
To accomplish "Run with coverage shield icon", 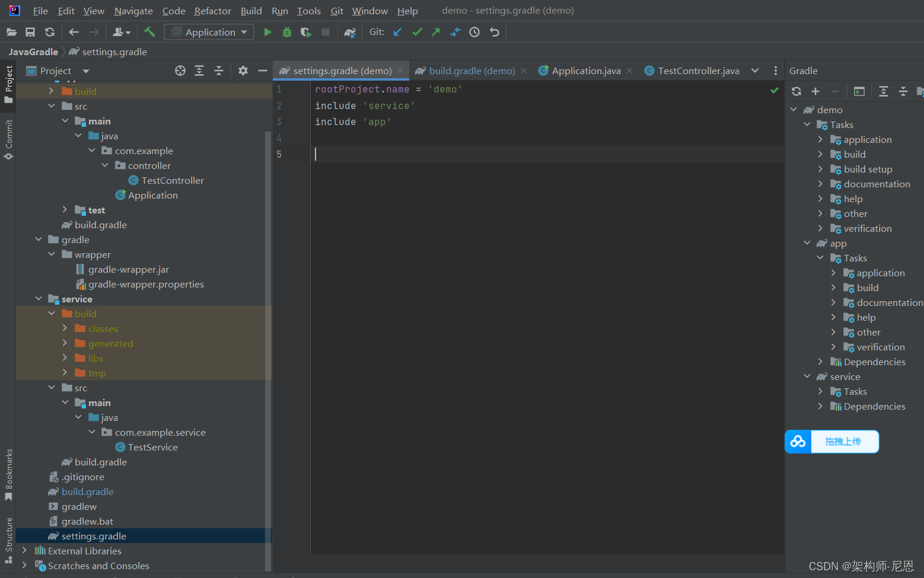I will tap(306, 32).
